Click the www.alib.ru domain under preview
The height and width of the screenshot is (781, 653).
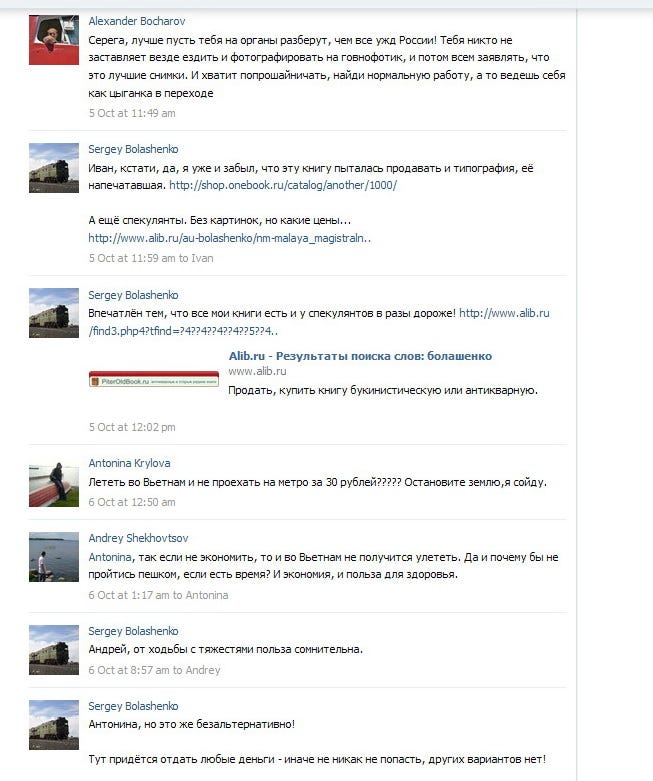[257, 371]
